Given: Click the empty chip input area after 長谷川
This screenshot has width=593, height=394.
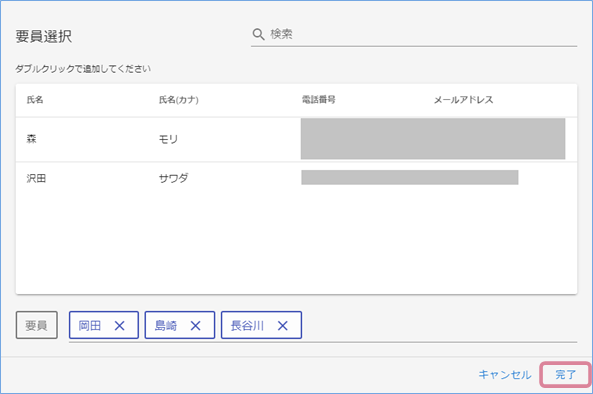Looking at the screenshot, I should point(439,326).
